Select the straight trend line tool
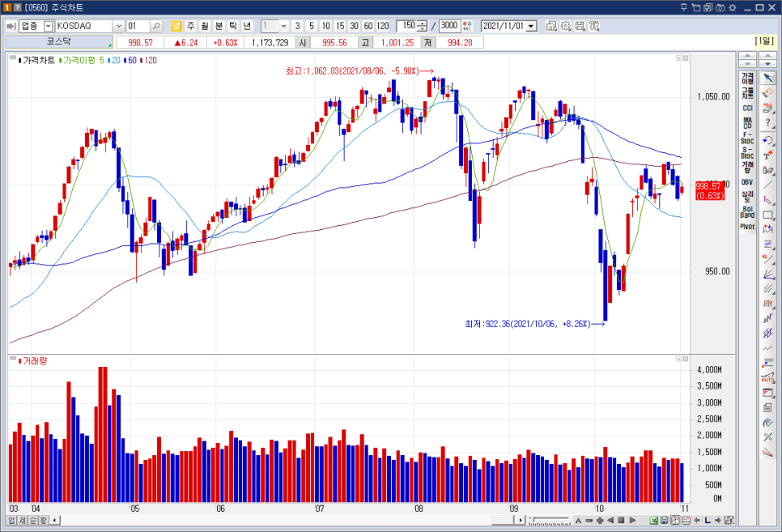The height and width of the screenshot is (532, 782). click(x=768, y=185)
